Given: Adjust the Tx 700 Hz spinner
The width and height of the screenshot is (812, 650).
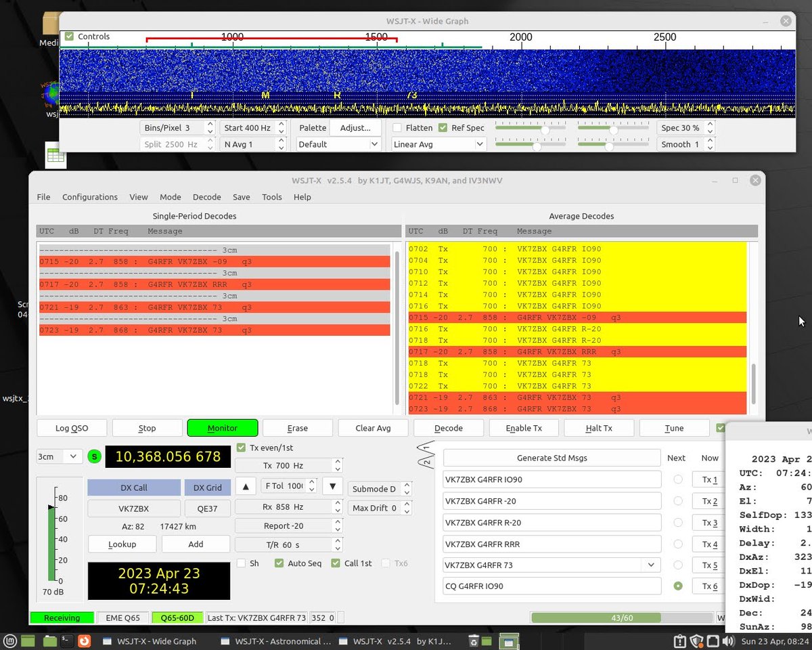Looking at the screenshot, I should pos(337,466).
